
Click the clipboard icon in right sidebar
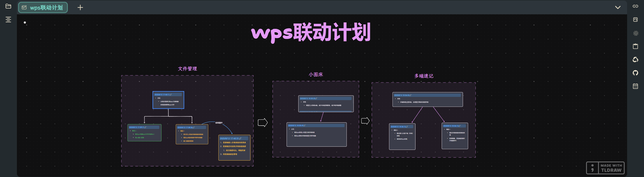coord(635,46)
